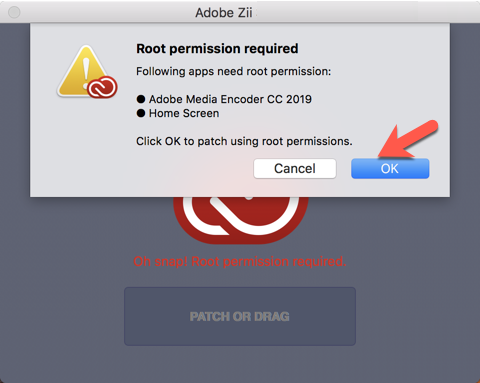Click dimmed background beneath PATCH OR DRAG
Screen dimensions: 480x383
[x=240, y=364]
